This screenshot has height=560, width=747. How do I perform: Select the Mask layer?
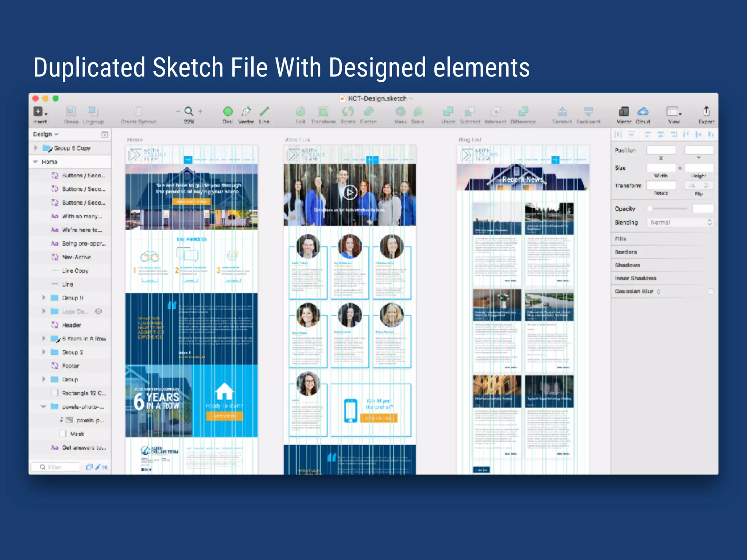point(70,434)
